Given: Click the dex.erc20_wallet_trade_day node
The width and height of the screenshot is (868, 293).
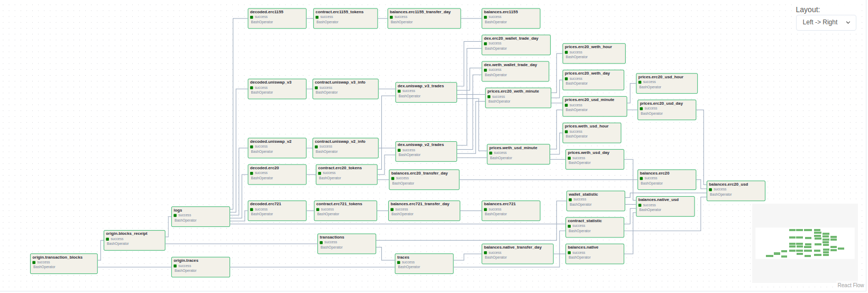Looking at the screenshot, I should [516, 45].
